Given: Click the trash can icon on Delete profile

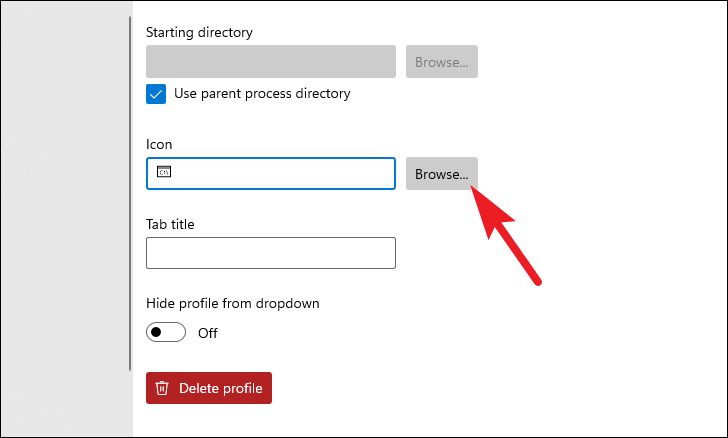Looking at the screenshot, I should 162,388.
